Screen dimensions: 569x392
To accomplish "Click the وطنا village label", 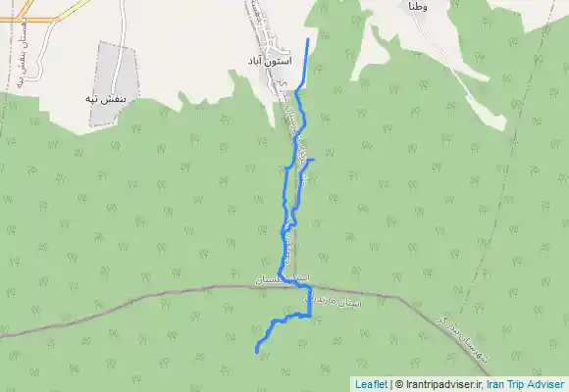I will [417, 6].
